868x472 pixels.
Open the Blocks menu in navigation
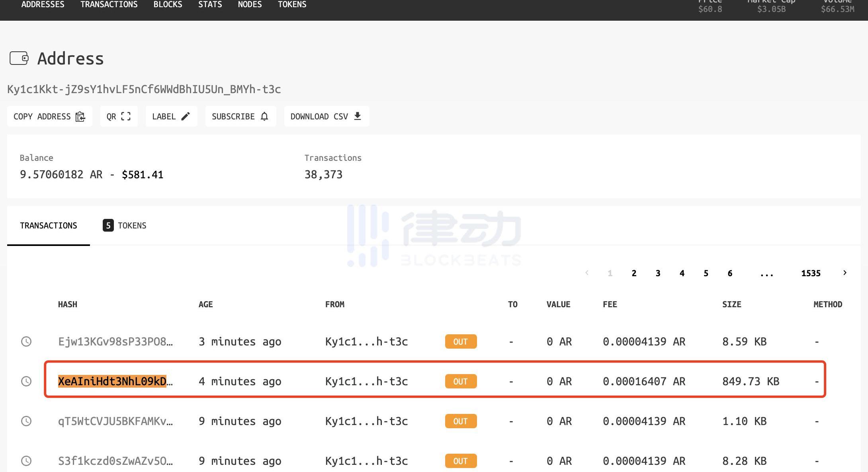coord(168,5)
